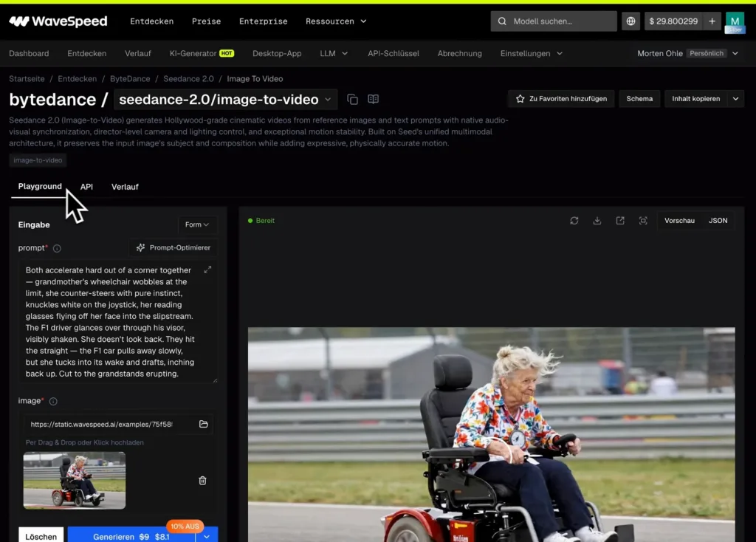
Task: Click the search magnifier icon
Action: point(502,21)
